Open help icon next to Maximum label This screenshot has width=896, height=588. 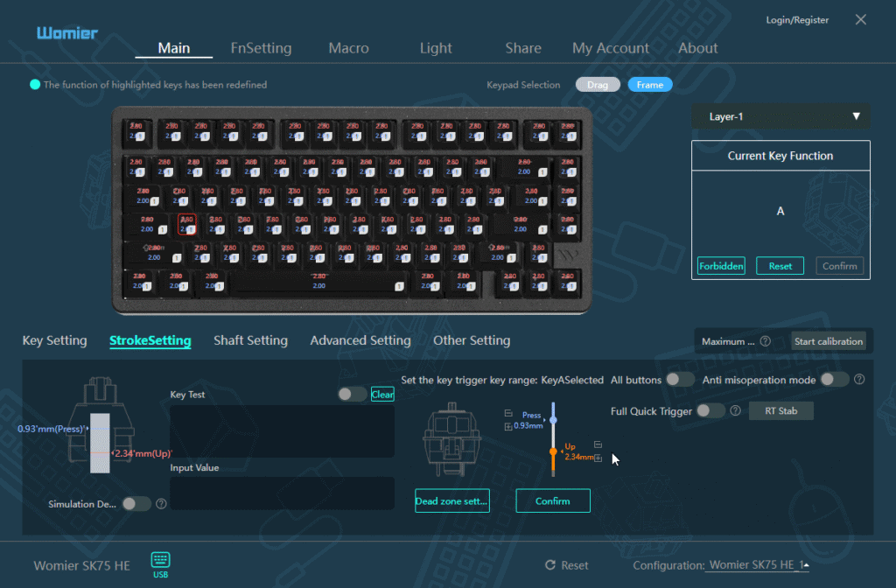click(x=765, y=341)
